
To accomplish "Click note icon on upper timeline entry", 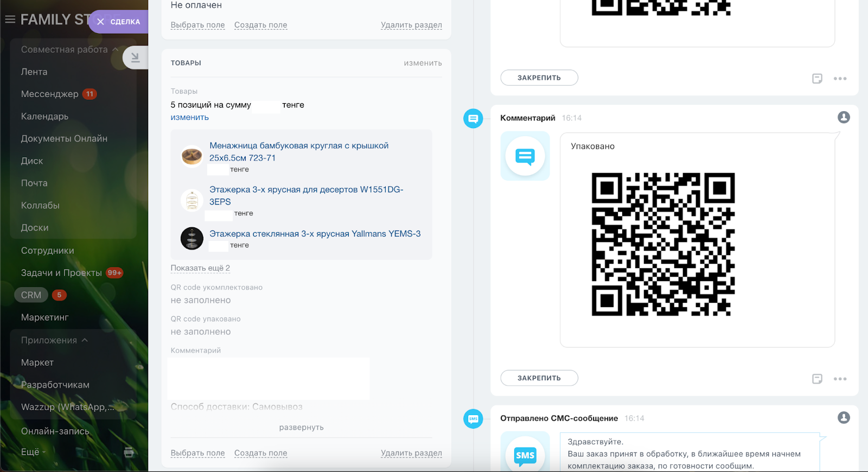I will [x=817, y=79].
